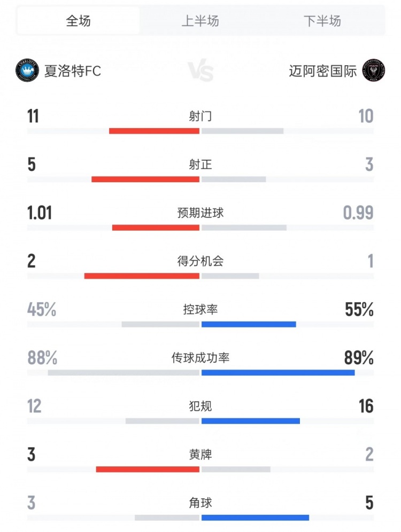The image size is (401, 532).
Task: Switch to the 下半场 tab
Action: tap(323, 21)
